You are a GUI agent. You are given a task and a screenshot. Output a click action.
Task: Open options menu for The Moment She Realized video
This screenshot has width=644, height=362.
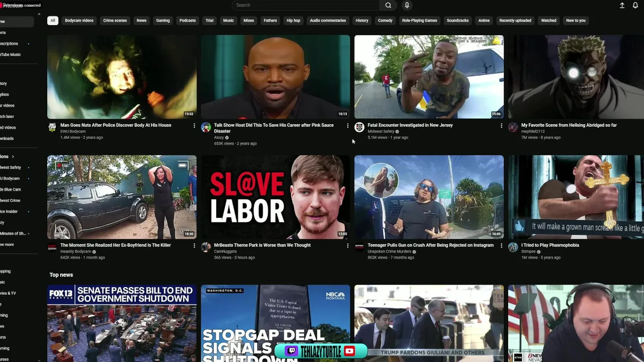coord(194,246)
